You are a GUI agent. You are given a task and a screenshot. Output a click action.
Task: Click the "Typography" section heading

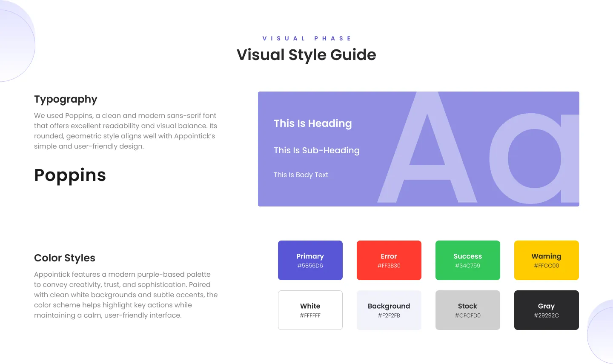coord(66,100)
